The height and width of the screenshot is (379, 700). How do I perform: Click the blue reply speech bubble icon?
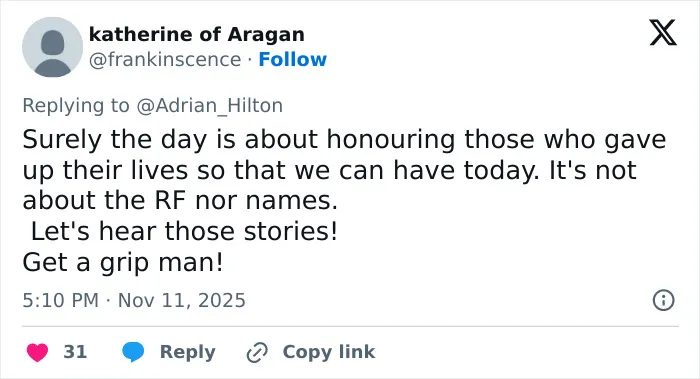tap(133, 352)
